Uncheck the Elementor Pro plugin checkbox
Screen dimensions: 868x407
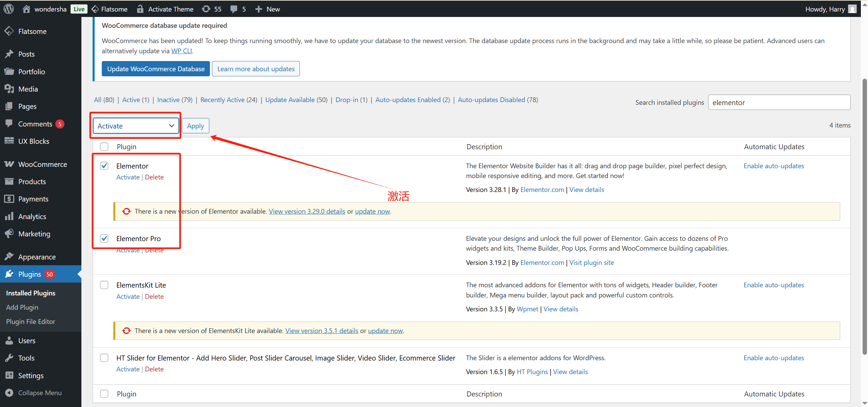104,238
